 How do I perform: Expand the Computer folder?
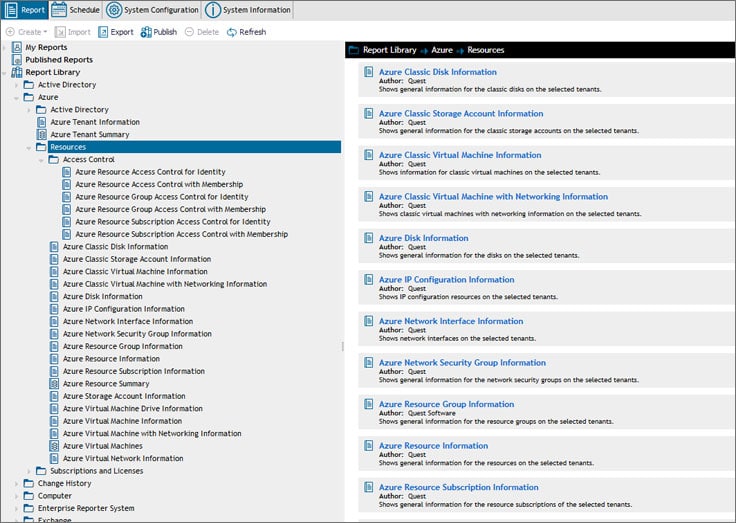coord(17,496)
